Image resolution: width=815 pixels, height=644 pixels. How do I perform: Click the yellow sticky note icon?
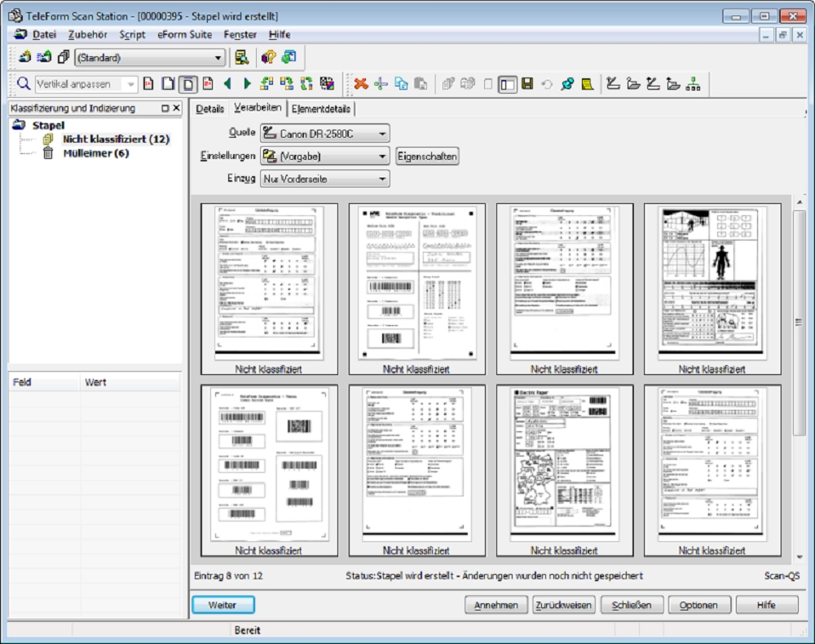(x=587, y=84)
